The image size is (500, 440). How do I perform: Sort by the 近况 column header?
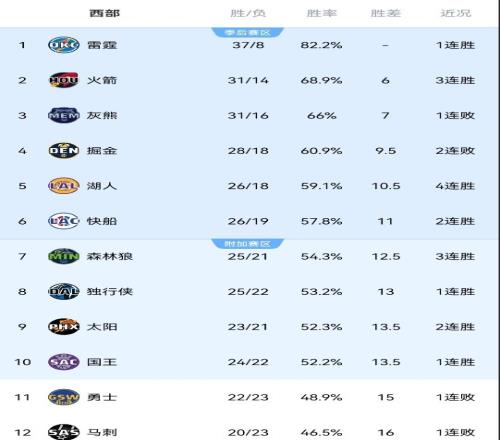(x=456, y=13)
